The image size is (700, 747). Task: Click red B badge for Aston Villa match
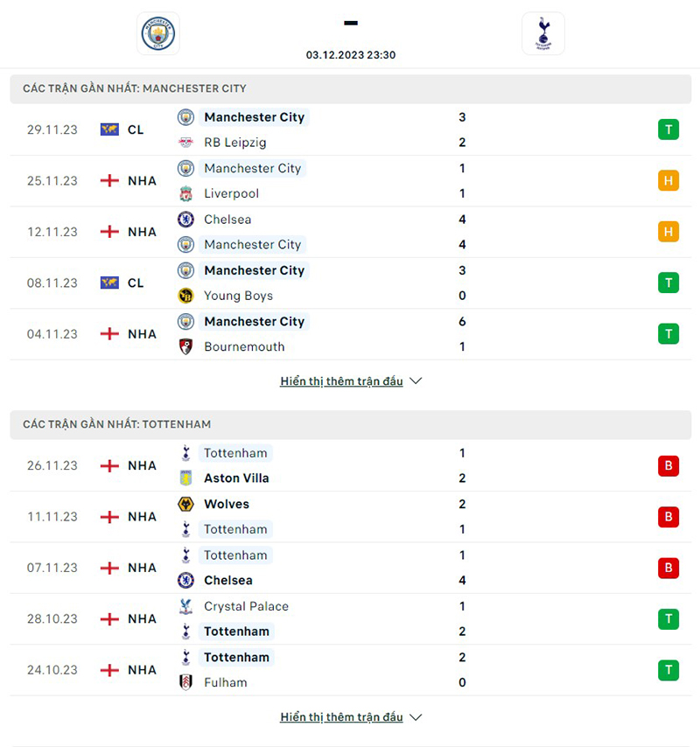tap(668, 466)
